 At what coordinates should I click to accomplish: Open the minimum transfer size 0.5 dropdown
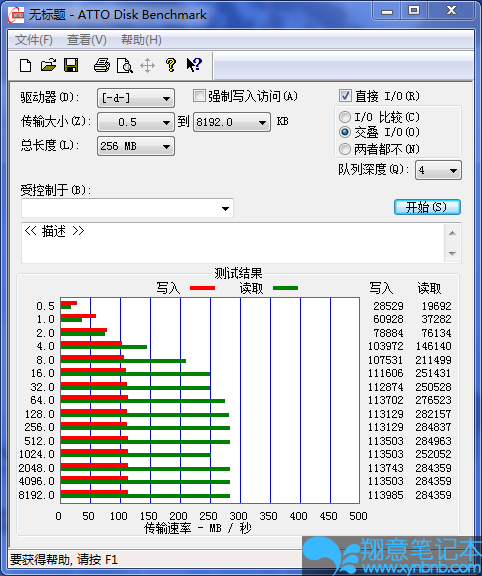[136, 122]
